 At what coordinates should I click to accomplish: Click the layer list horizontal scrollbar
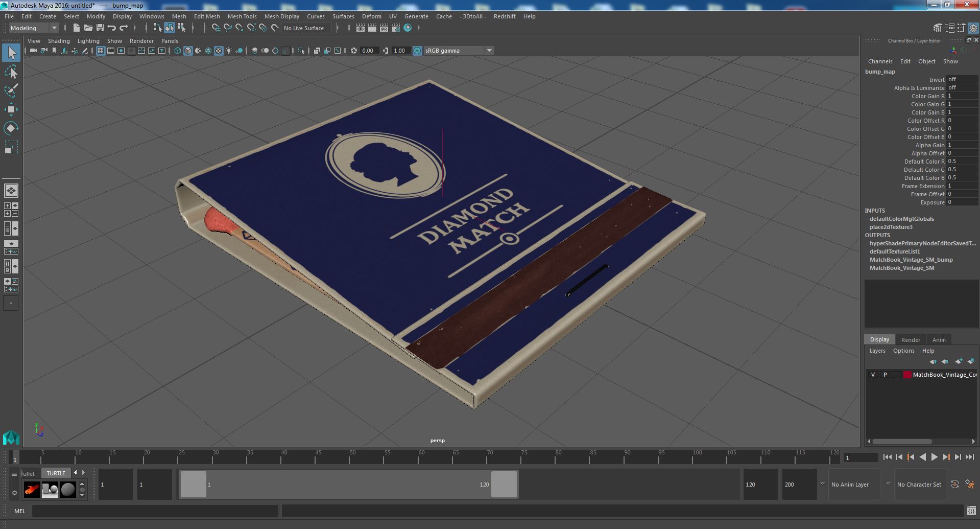point(902,442)
